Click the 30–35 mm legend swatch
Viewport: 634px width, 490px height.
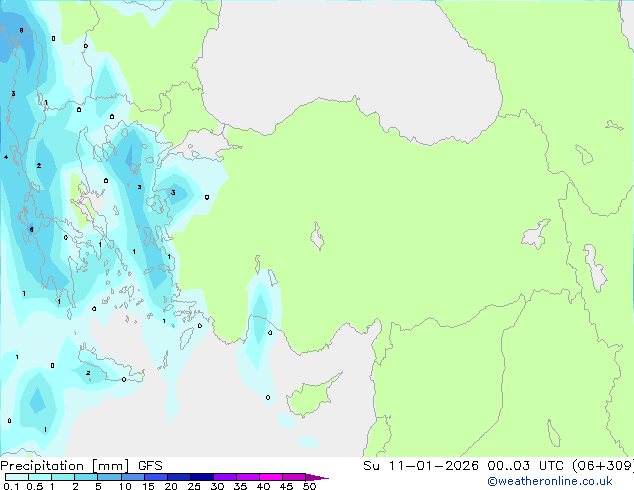pos(224,477)
